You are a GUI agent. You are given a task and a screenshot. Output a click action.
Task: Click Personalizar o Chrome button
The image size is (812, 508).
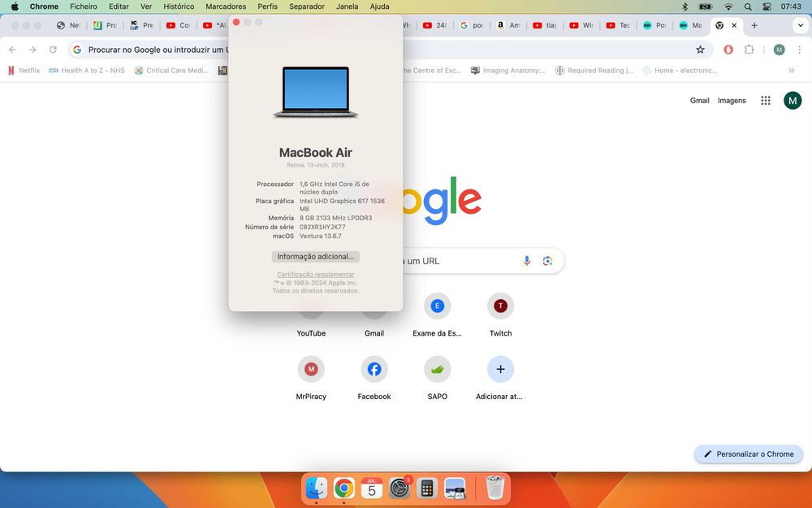[x=749, y=454]
